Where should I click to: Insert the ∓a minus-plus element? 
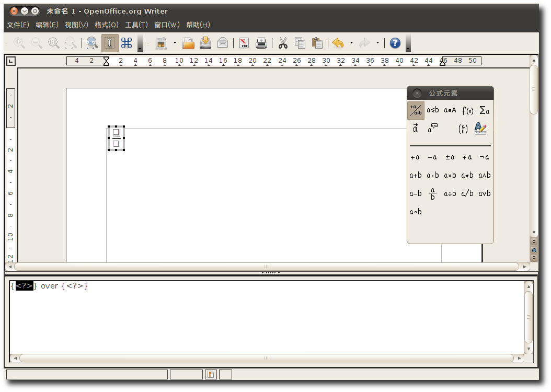click(467, 157)
